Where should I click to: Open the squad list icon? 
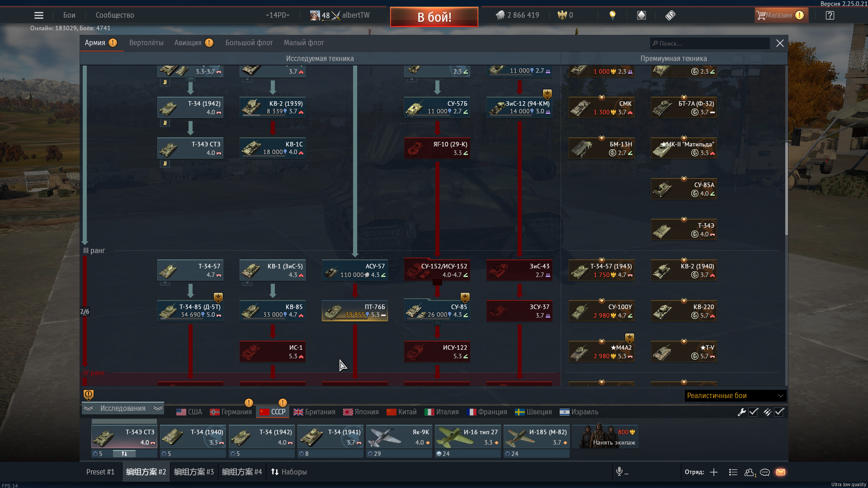[733, 472]
